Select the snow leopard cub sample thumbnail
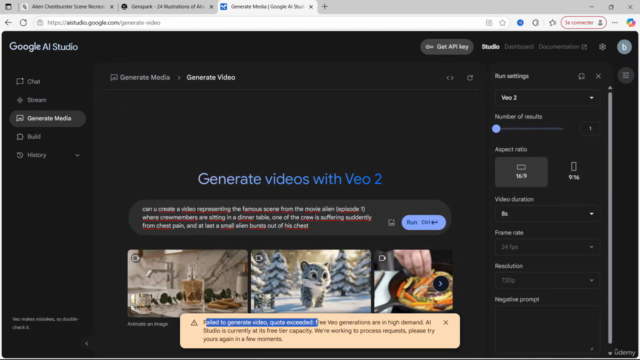This screenshot has height=360, width=640. click(311, 282)
